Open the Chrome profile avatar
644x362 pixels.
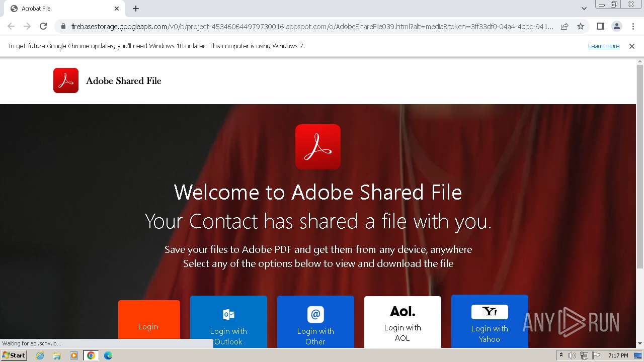click(616, 26)
